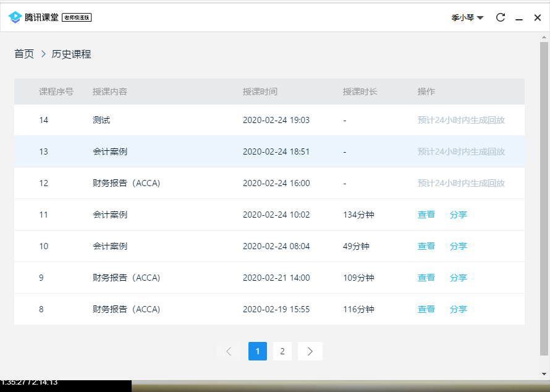Open the 季小琴 user account dropdown
The height and width of the screenshot is (392, 550).
click(467, 18)
